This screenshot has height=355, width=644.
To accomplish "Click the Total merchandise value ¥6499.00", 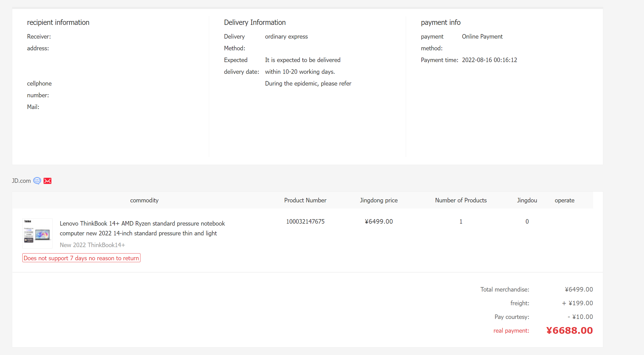I will pos(579,289).
